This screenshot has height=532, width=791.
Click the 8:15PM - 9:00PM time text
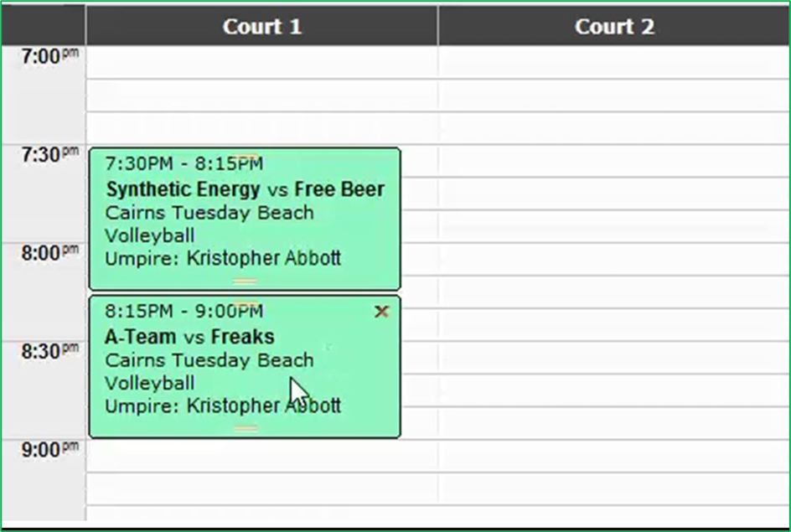184,311
